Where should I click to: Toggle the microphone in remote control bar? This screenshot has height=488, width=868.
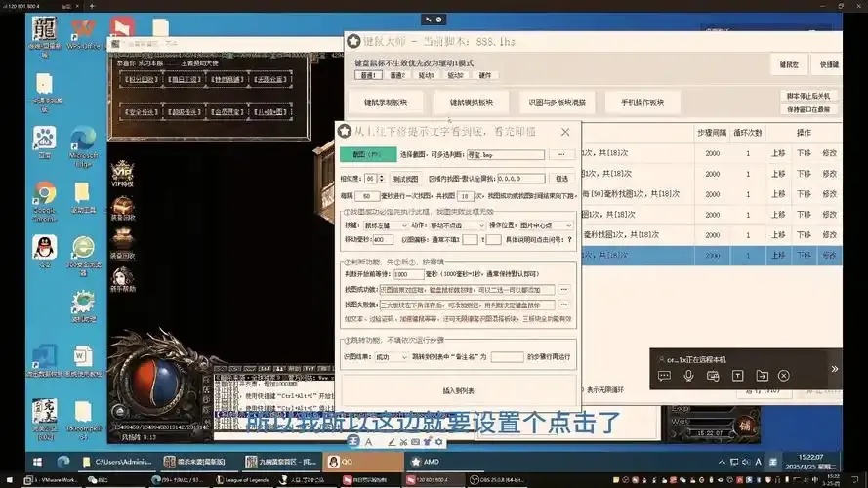pyautogui.click(x=688, y=376)
